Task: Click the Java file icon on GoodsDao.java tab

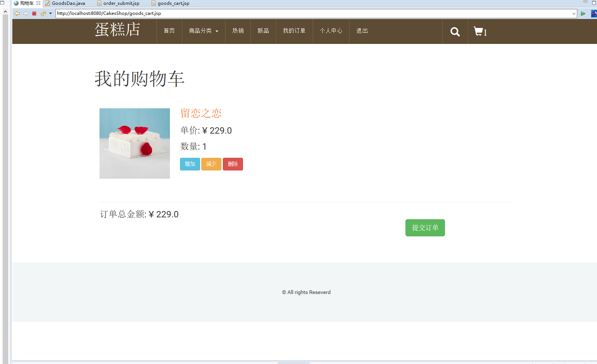Action: [x=47, y=3]
